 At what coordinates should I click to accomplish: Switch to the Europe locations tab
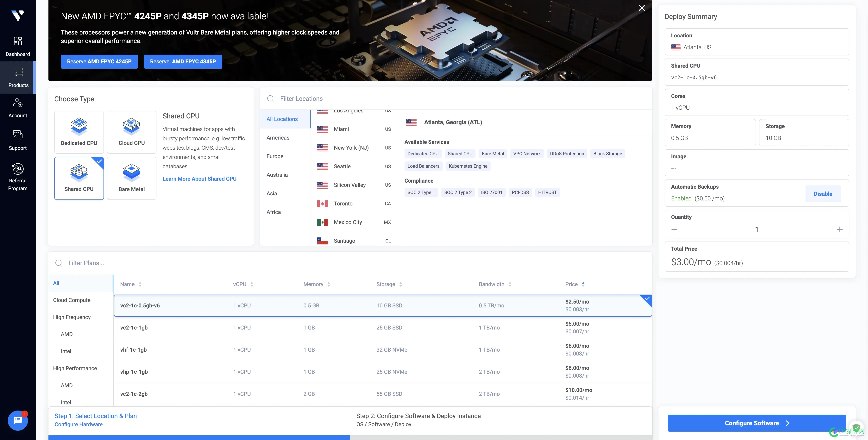click(275, 156)
